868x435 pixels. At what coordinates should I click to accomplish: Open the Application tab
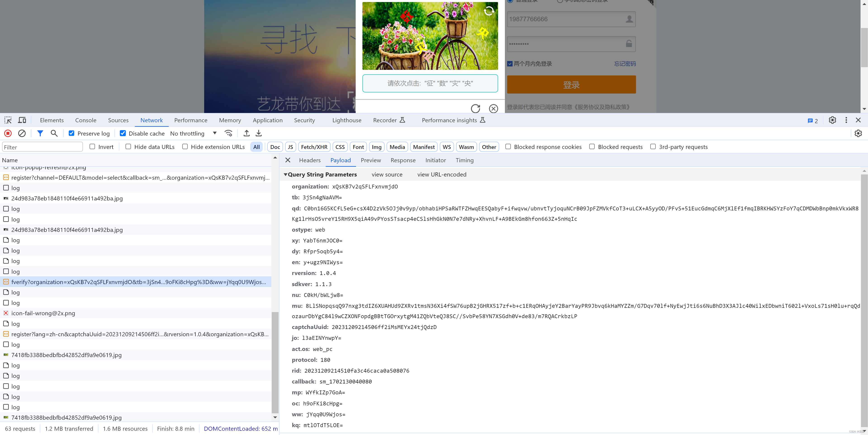click(x=267, y=120)
